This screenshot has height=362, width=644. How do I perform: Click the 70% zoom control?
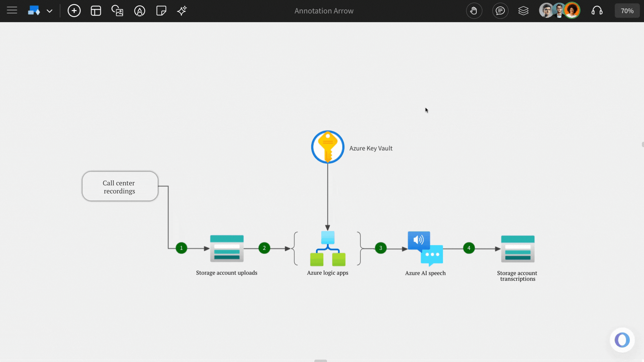(627, 10)
